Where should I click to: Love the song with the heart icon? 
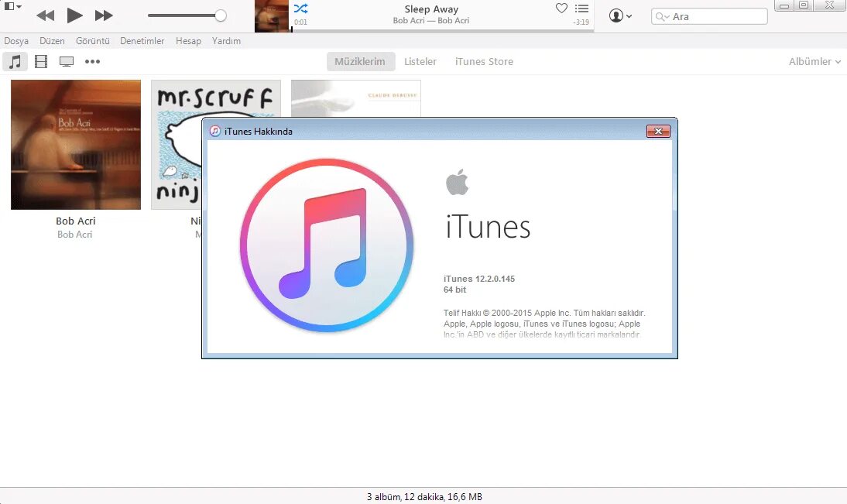pyautogui.click(x=561, y=8)
